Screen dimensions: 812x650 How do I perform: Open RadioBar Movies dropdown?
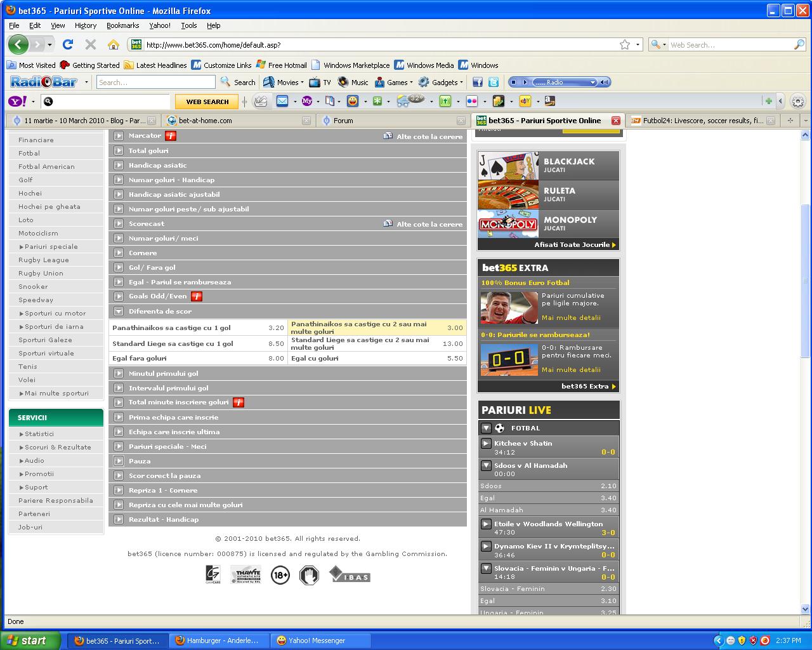point(283,82)
